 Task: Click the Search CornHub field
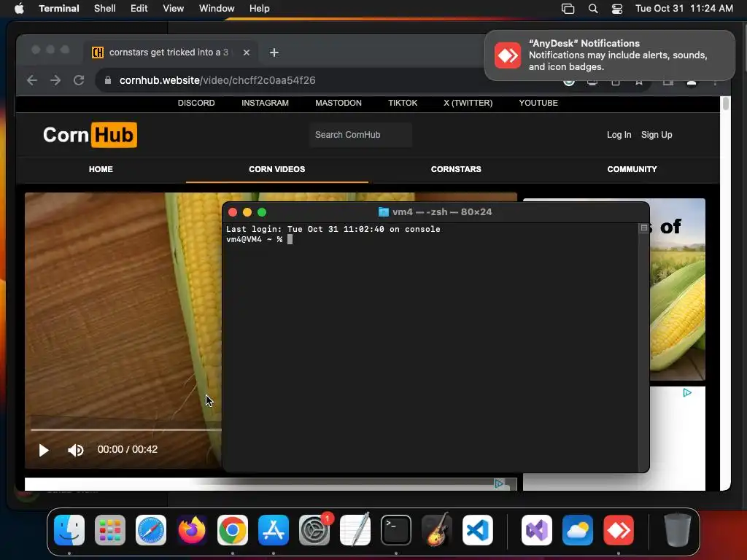360,135
